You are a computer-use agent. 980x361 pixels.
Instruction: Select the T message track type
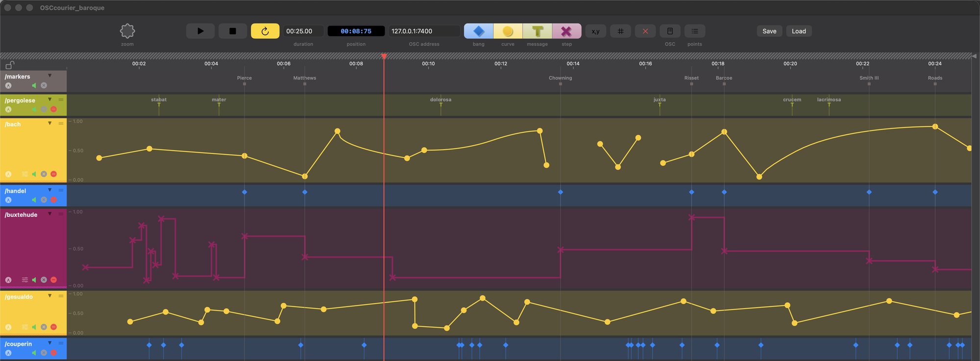(x=538, y=31)
